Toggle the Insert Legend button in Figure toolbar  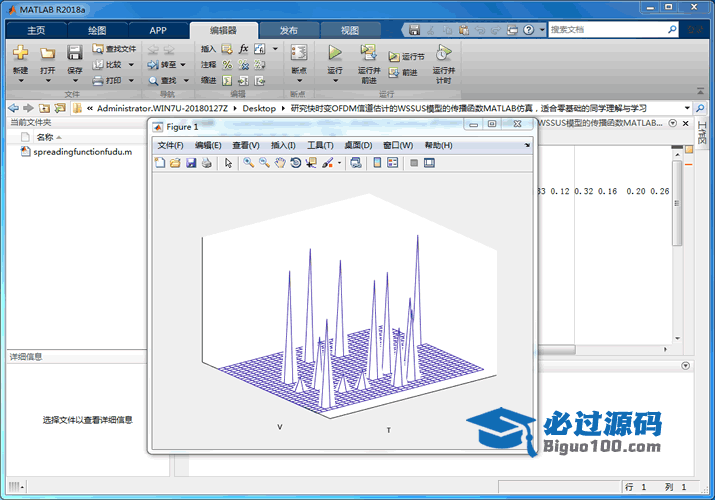pos(393,163)
